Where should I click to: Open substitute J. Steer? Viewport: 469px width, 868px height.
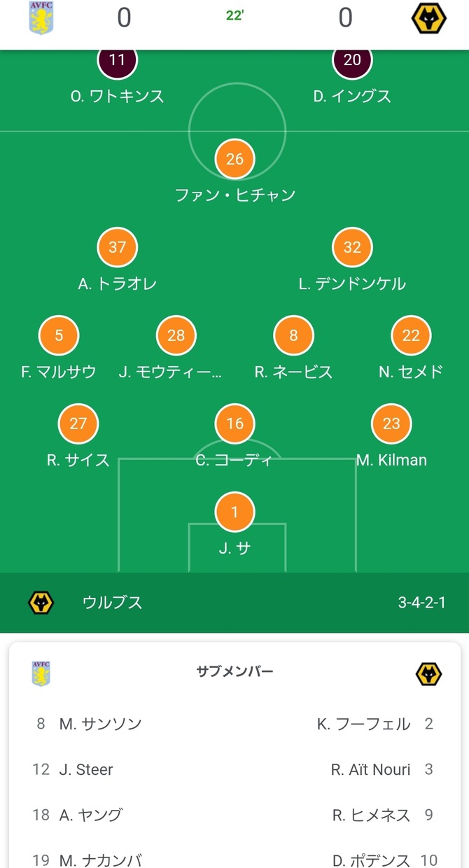(86, 769)
